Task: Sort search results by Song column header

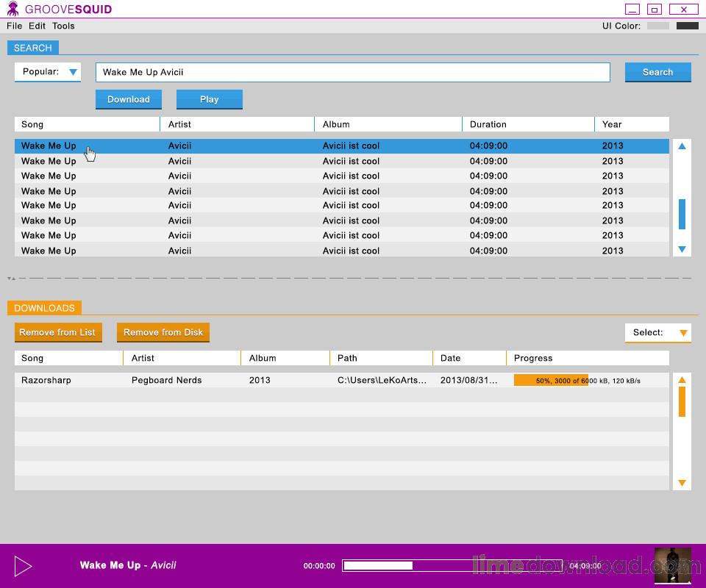Action: coord(87,124)
